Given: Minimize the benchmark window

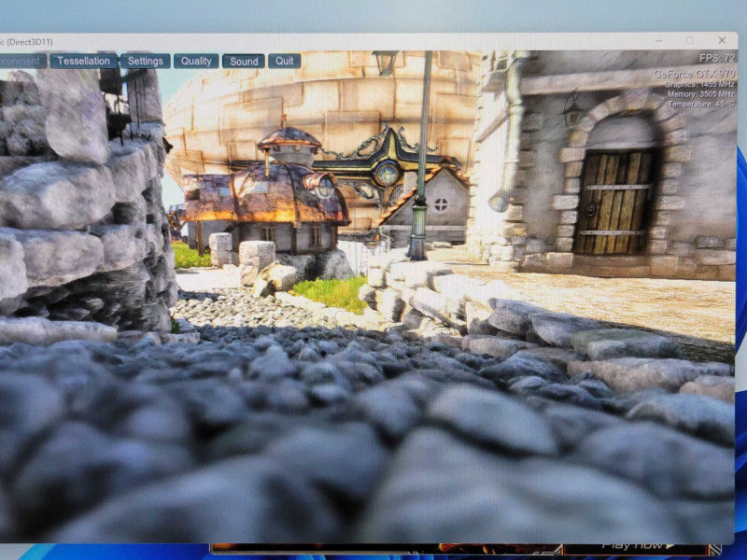Looking at the screenshot, I should click(x=658, y=41).
